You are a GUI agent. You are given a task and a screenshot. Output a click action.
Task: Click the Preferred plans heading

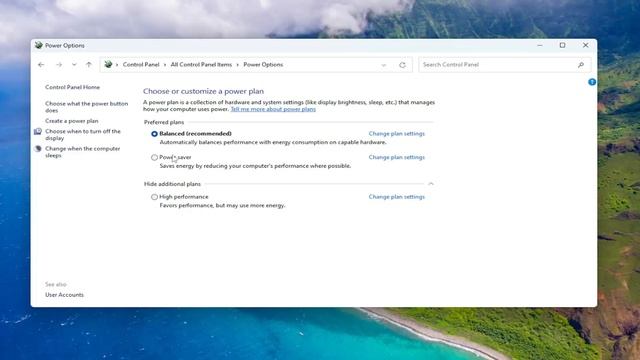164,122
